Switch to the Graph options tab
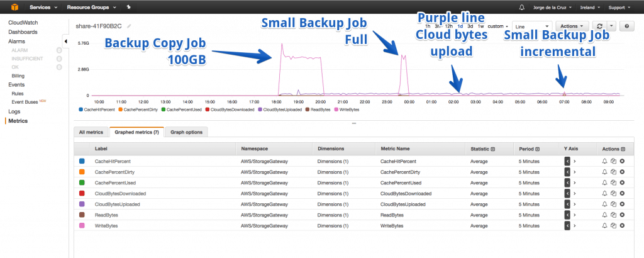 pyautogui.click(x=186, y=132)
